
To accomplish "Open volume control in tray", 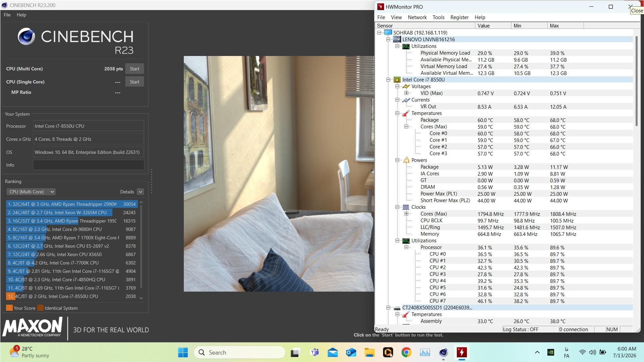I will coord(592,352).
